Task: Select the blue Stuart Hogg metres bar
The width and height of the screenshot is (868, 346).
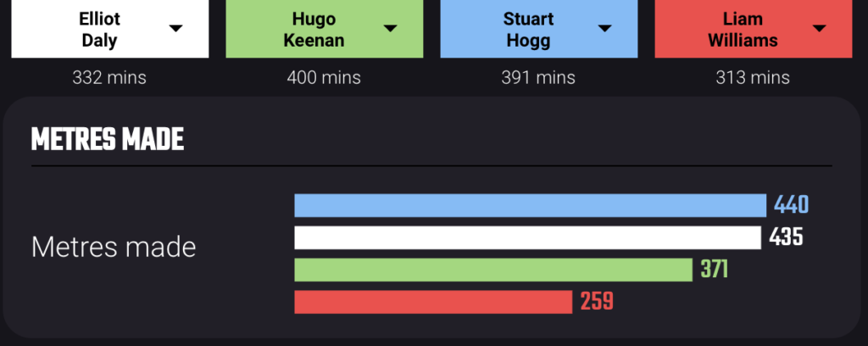Action: click(531, 205)
